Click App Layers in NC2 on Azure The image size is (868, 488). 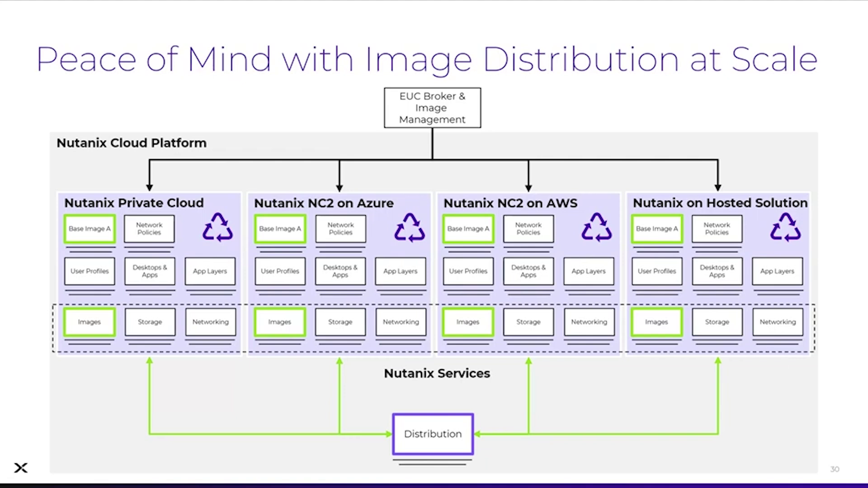click(401, 271)
